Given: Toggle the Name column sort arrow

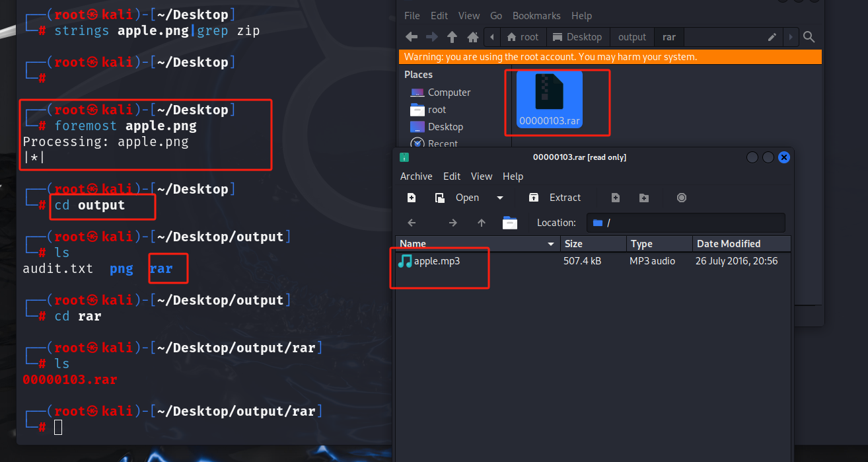Looking at the screenshot, I should pyautogui.click(x=551, y=244).
